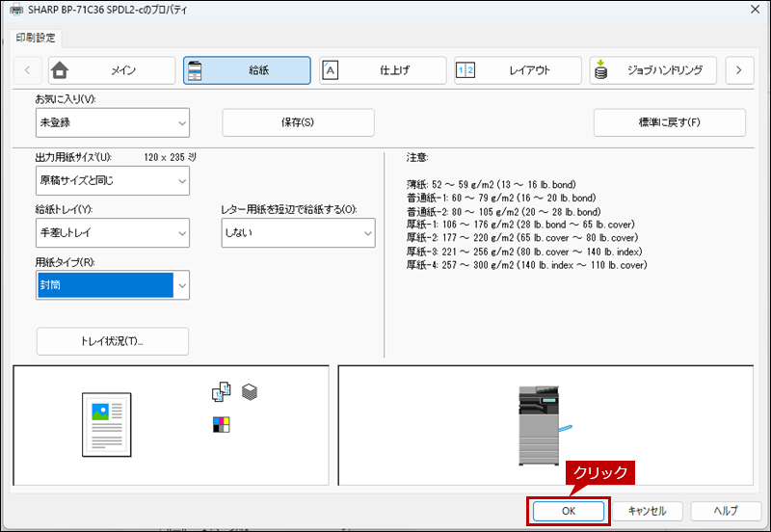The height and width of the screenshot is (532, 771).
Task: Go to the ジョブハンドリング tab
Action: point(653,70)
